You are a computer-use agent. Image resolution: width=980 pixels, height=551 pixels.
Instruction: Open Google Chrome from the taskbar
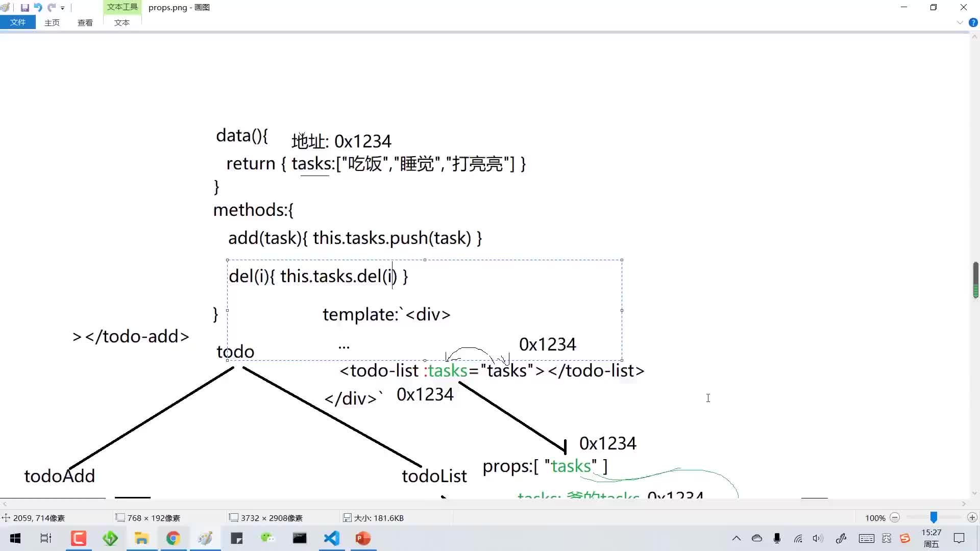[x=174, y=538]
